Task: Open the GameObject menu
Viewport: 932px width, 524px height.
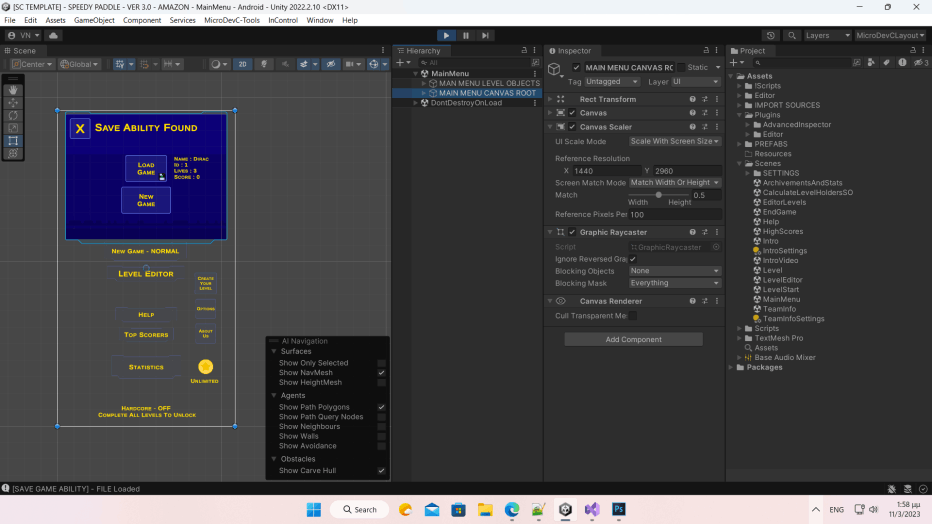Action: point(94,20)
